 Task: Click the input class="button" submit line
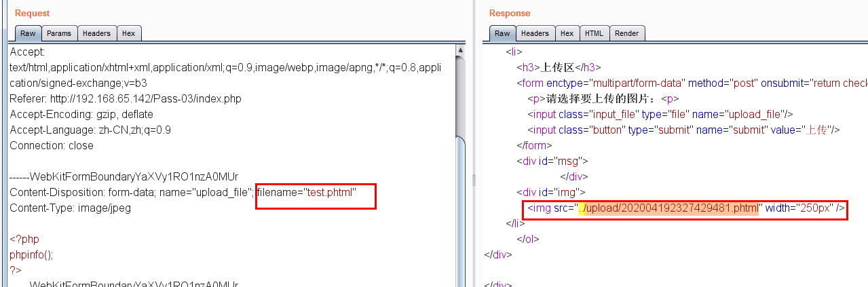(684, 130)
